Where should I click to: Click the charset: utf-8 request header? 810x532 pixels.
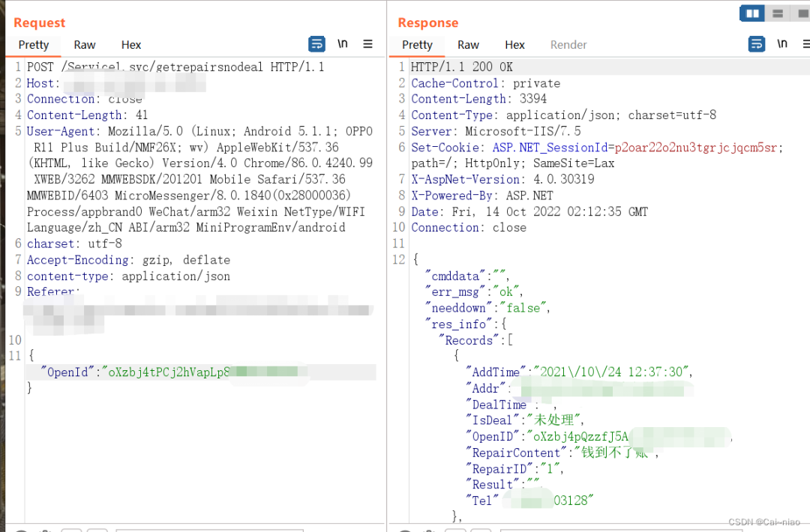(74, 244)
